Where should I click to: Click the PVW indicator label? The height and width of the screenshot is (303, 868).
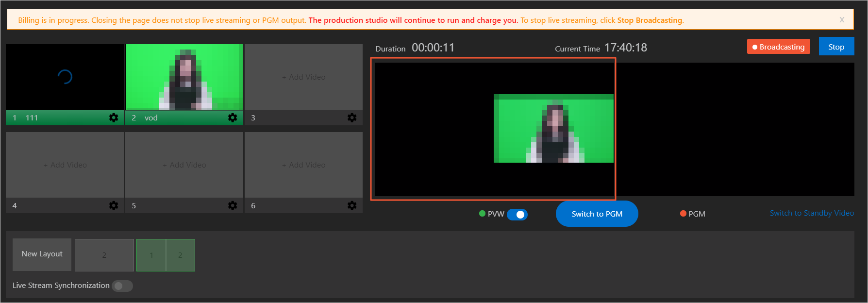pyautogui.click(x=496, y=214)
